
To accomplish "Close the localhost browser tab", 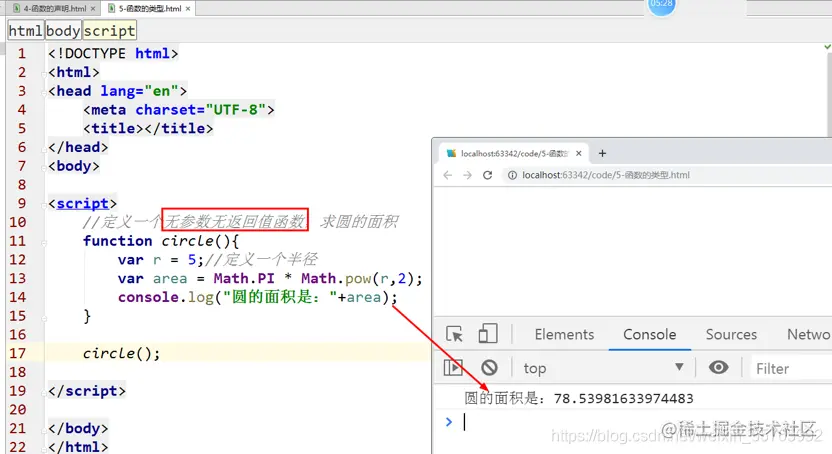I will [579, 153].
